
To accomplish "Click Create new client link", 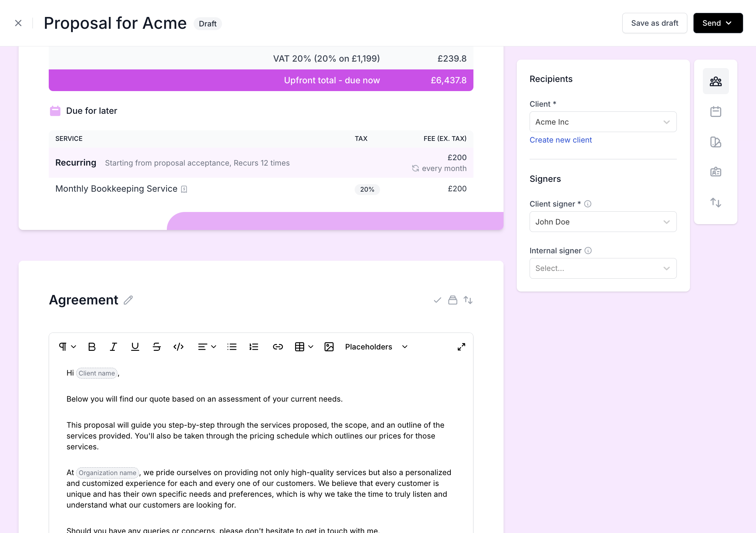I will pos(560,140).
